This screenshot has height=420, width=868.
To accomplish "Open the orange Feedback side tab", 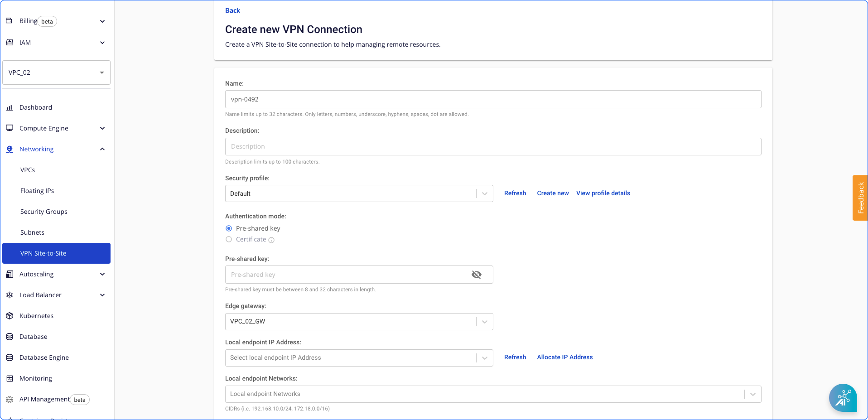I will (x=860, y=198).
